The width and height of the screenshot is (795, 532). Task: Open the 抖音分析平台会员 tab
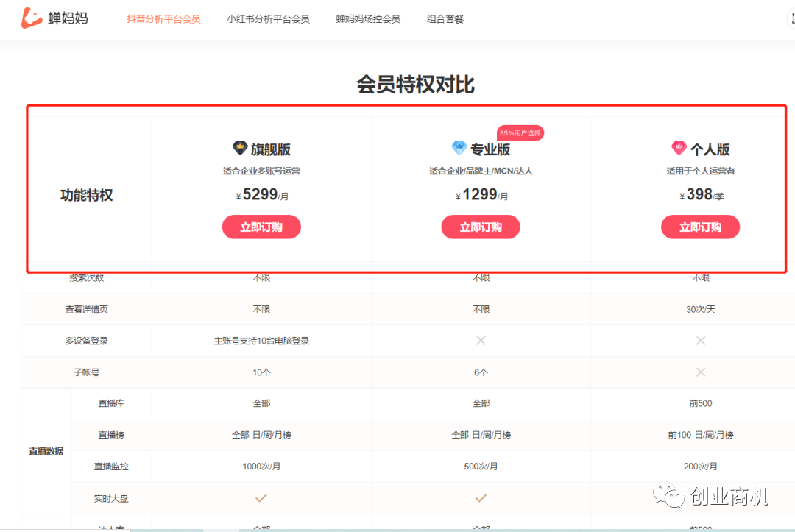(x=163, y=19)
